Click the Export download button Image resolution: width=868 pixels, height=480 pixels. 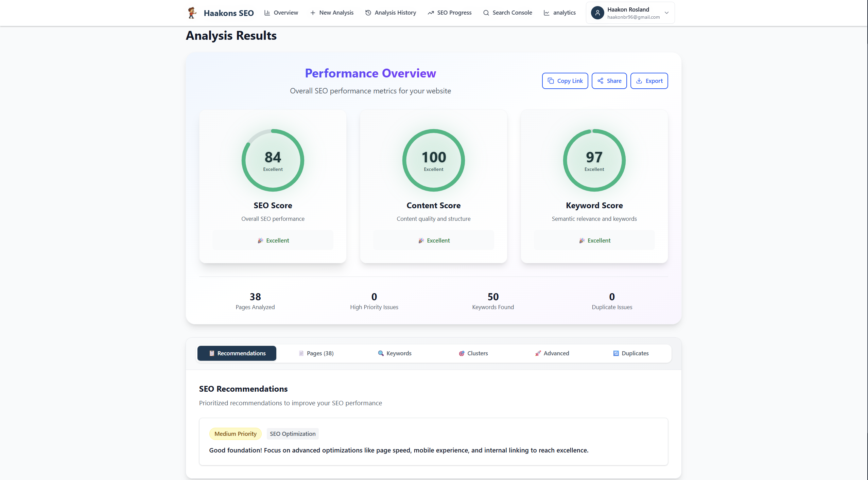tap(649, 81)
